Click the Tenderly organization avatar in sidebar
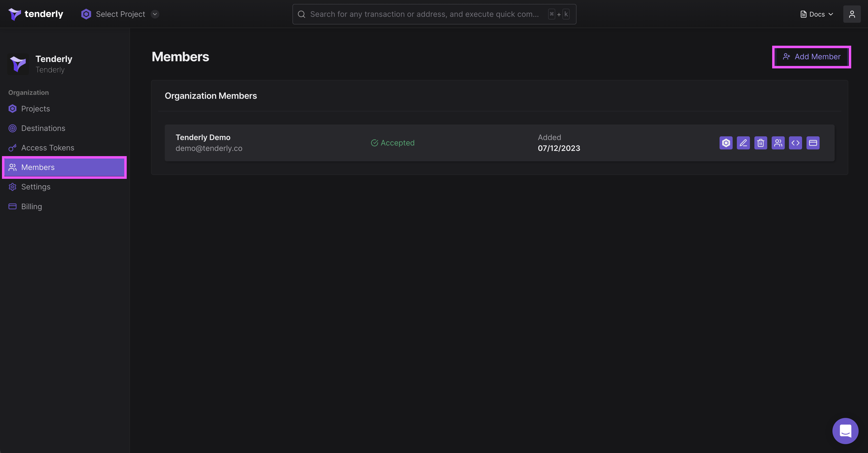Viewport: 868px width, 453px height. coord(18,64)
